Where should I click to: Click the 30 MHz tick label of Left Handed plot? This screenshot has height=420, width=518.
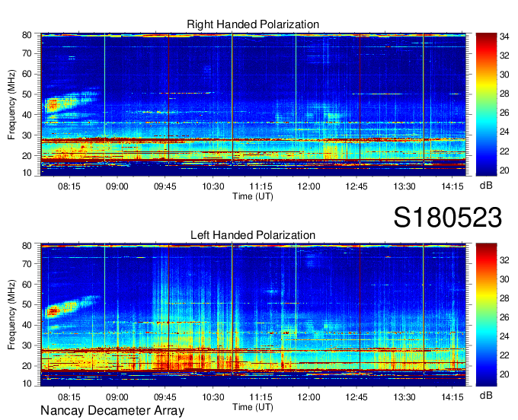(27, 345)
